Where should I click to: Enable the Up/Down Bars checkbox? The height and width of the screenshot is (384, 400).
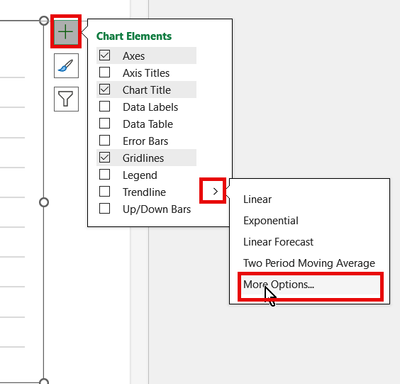pyautogui.click(x=105, y=208)
